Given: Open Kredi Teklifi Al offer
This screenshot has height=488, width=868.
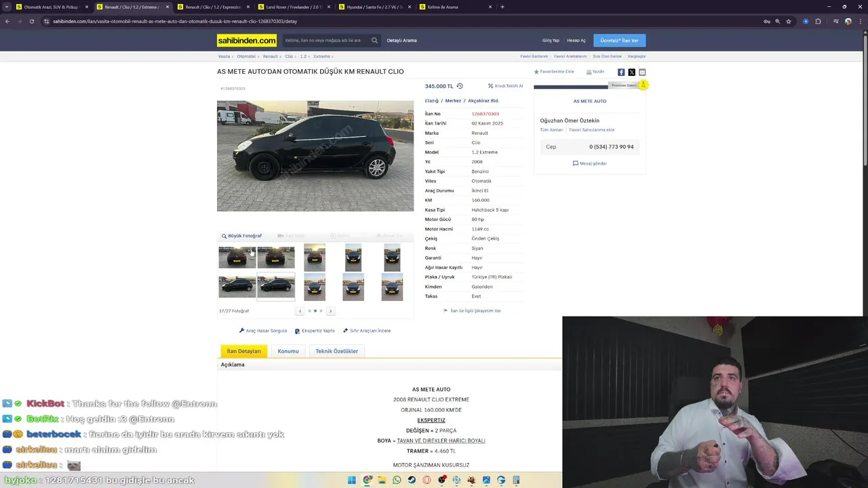Looking at the screenshot, I should tap(505, 86).
